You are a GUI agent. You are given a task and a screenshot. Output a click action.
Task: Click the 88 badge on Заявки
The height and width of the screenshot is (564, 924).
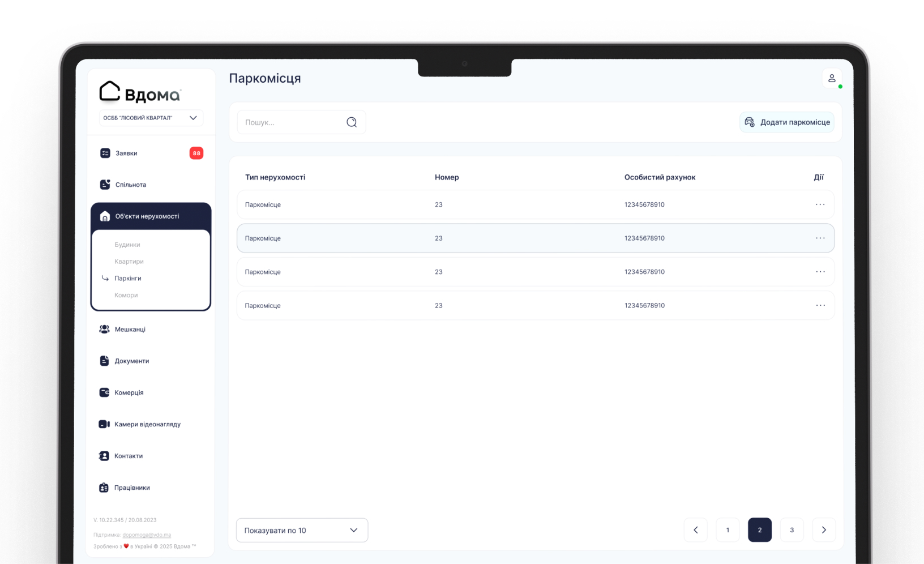[196, 153]
